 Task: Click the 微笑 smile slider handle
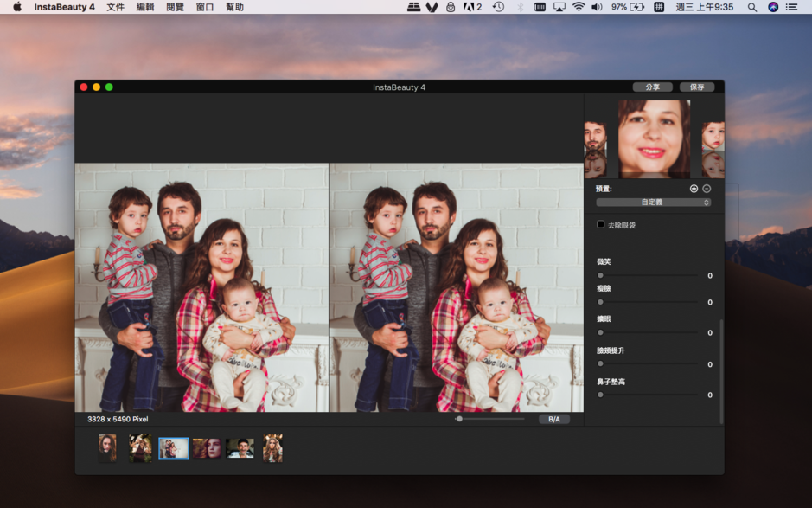[x=598, y=275]
